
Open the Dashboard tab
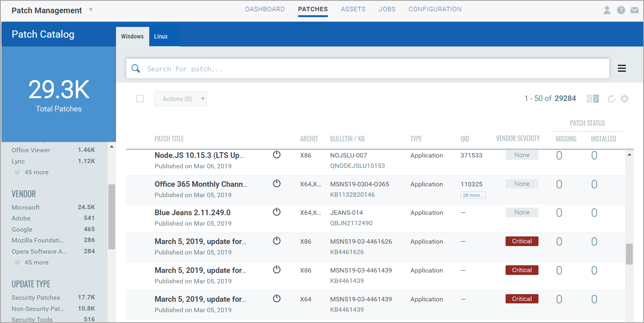coord(265,9)
